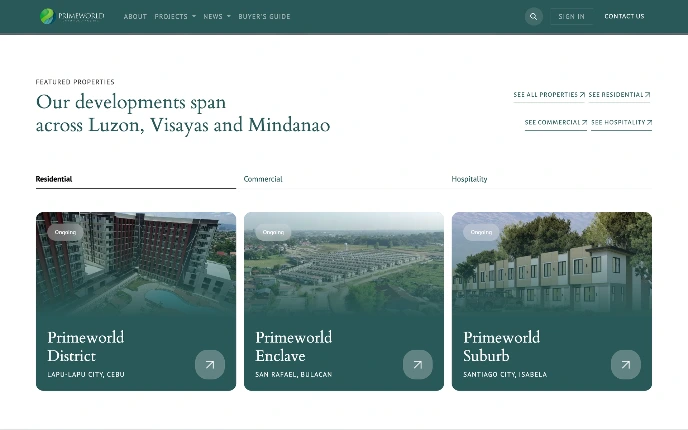Click Ongoing badge on Primeworld District card
This screenshot has height=430, width=688.
click(x=65, y=232)
